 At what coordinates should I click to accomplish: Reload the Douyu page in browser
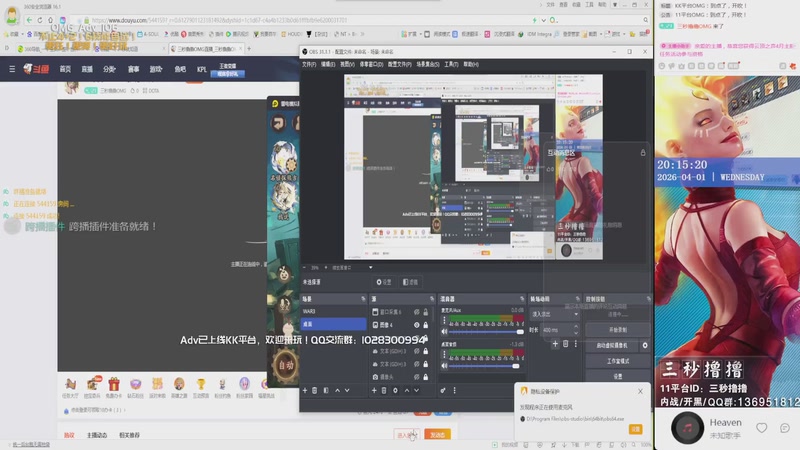40,20
